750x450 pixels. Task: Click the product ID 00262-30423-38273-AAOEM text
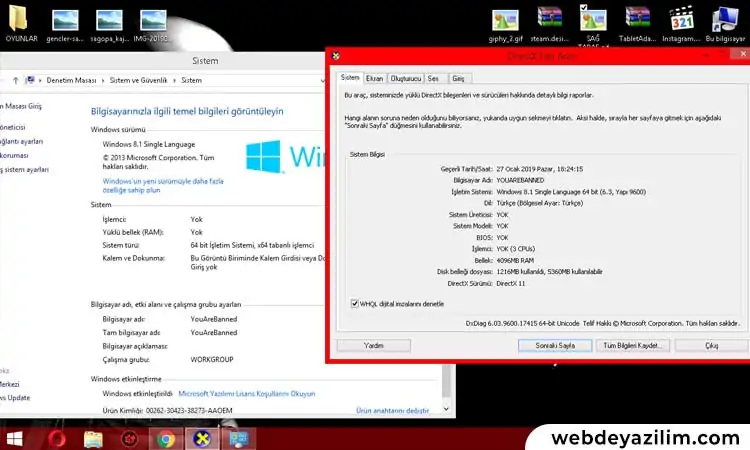[x=189, y=410]
